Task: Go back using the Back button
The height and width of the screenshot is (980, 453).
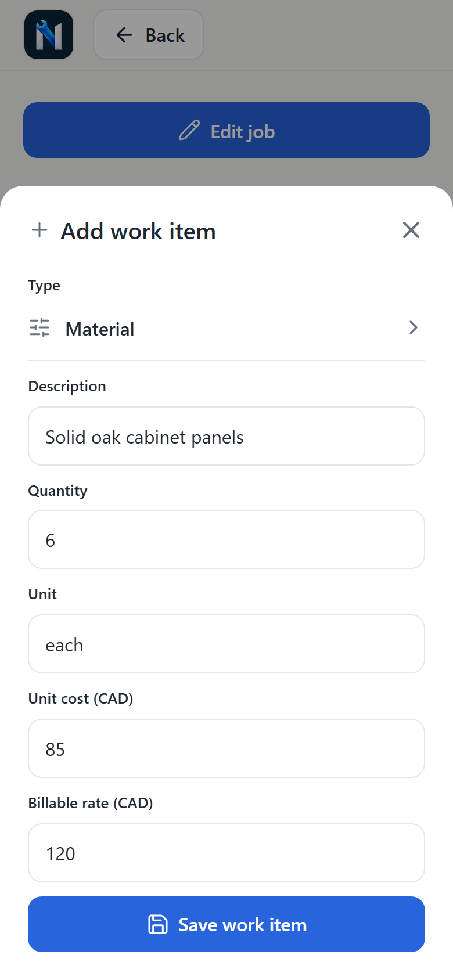Action: point(149,35)
